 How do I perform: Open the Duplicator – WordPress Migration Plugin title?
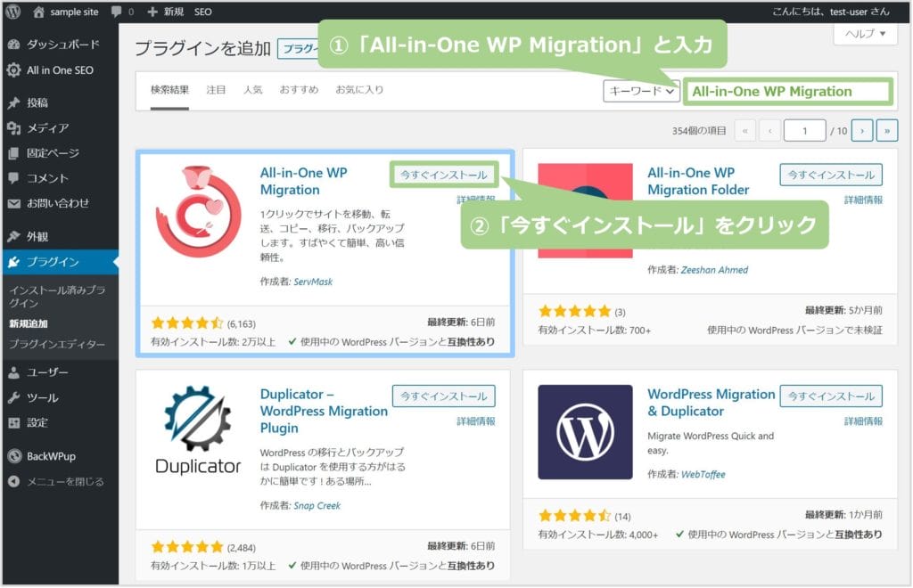tap(324, 411)
